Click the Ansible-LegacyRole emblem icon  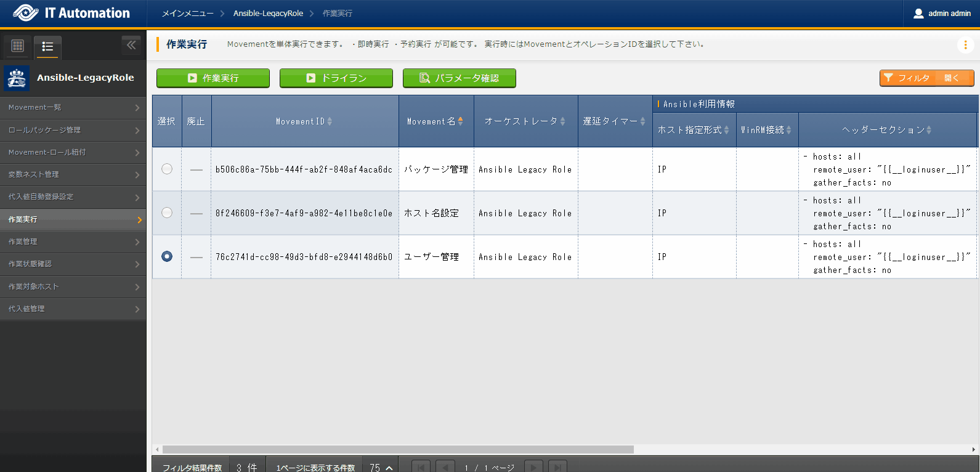pyautogui.click(x=17, y=78)
